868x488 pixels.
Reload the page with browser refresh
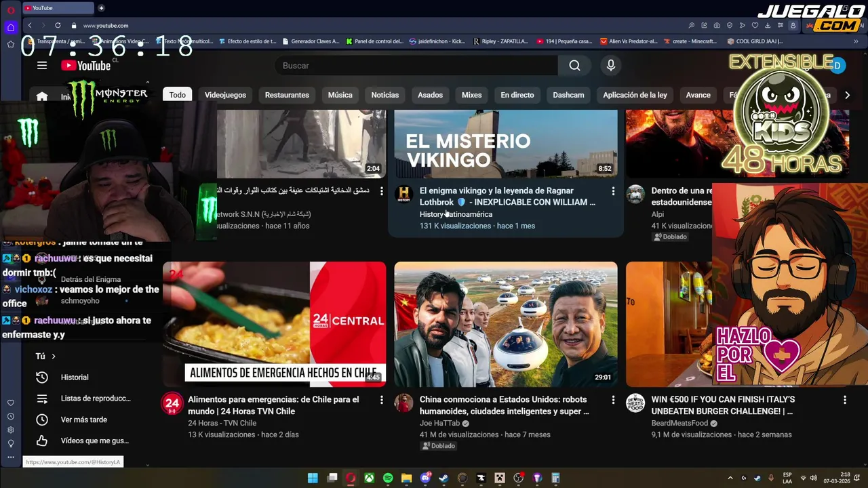58,25
